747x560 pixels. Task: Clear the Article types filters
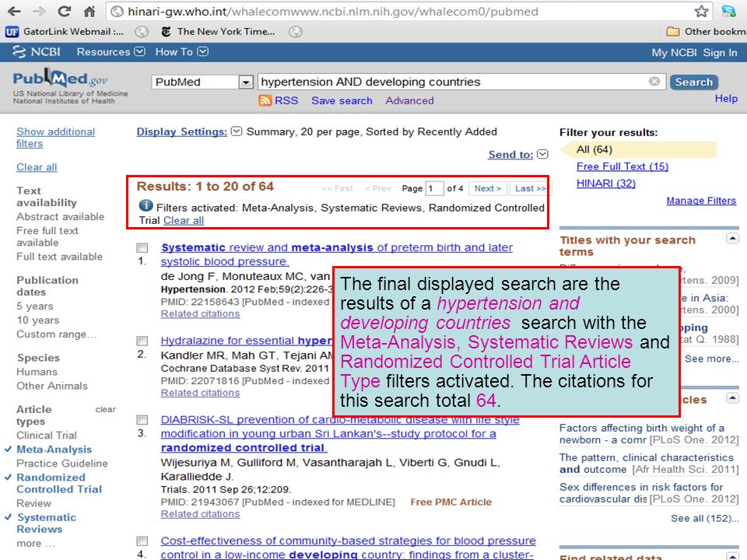tap(105, 410)
